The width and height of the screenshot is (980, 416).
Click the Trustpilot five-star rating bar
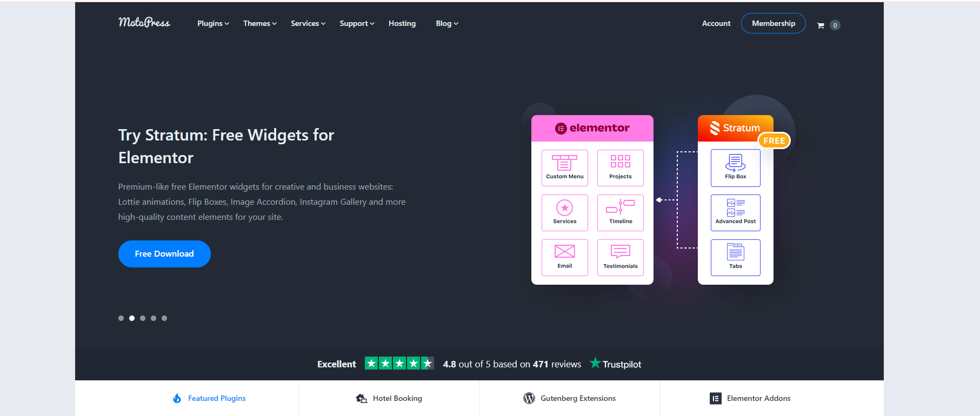tap(399, 364)
